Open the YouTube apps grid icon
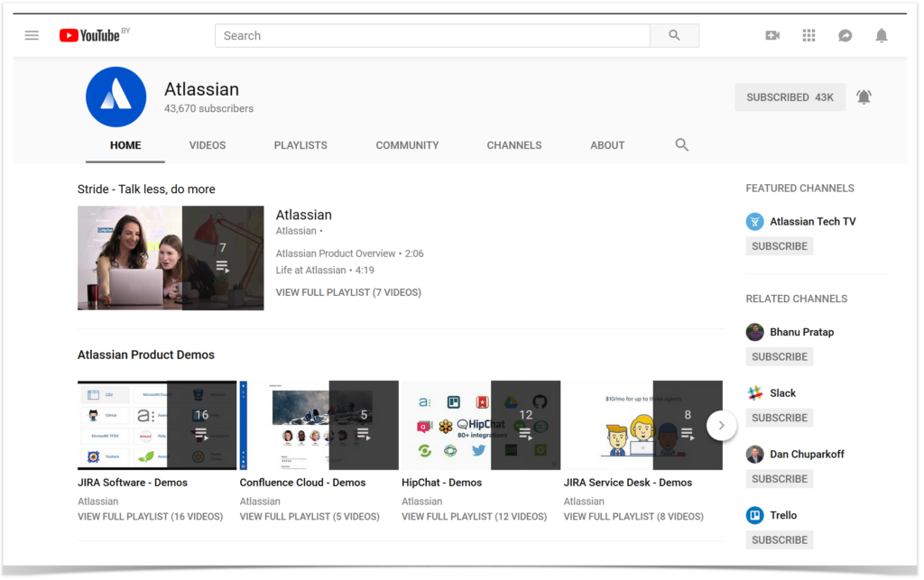924x580 pixels. (808, 35)
